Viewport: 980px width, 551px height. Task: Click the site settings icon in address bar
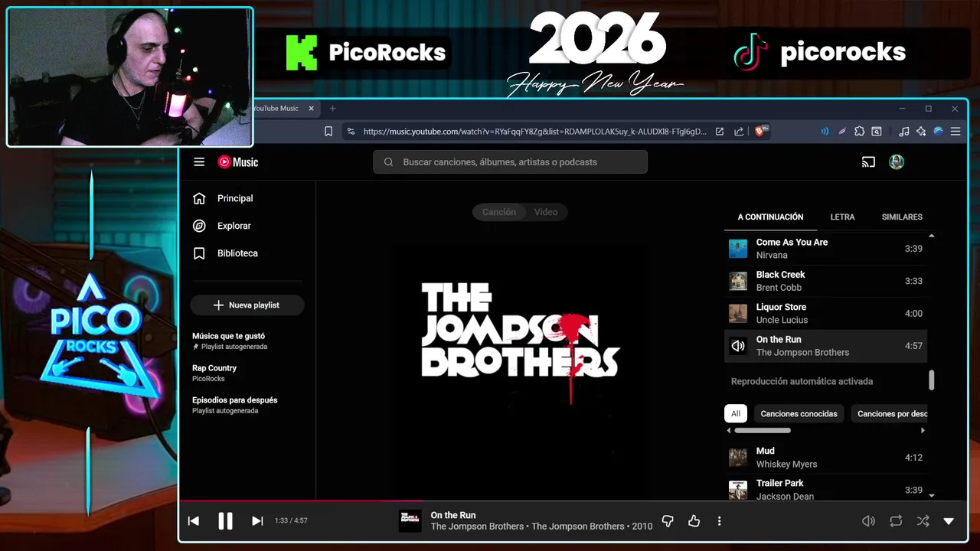351,132
